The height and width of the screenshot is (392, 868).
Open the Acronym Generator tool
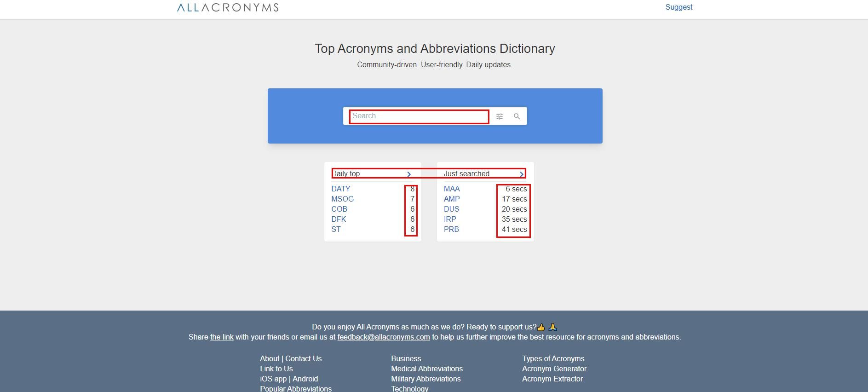click(x=554, y=369)
